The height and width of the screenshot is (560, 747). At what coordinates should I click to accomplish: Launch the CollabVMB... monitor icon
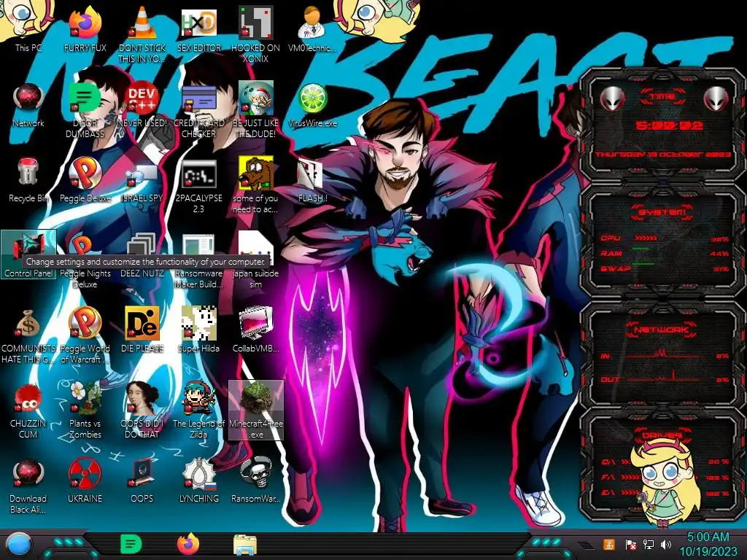pyautogui.click(x=256, y=329)
